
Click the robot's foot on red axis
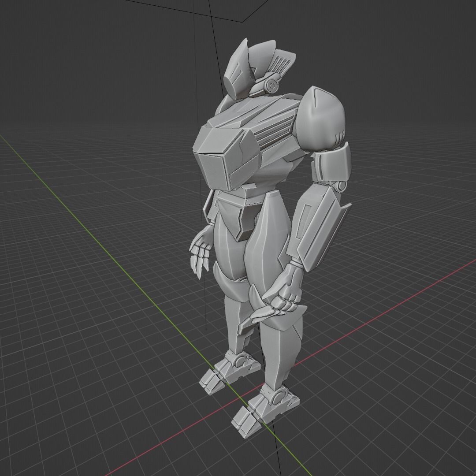point(265,410)
